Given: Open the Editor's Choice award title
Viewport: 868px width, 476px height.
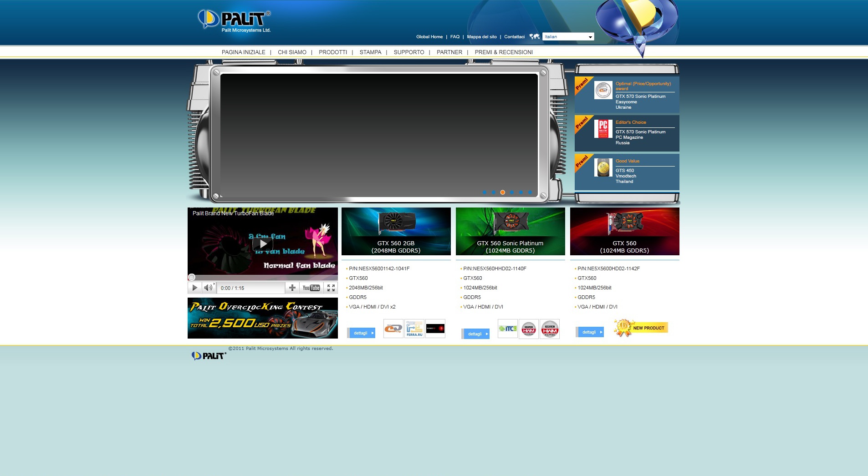Looking at the screenshot, I should pos(631,122).
